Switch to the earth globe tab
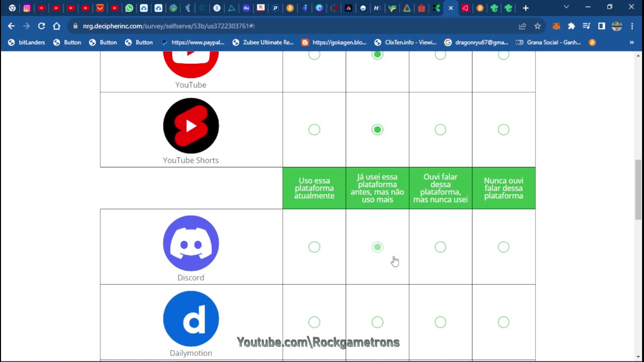 pyautogui.click(x=173, y=8)
